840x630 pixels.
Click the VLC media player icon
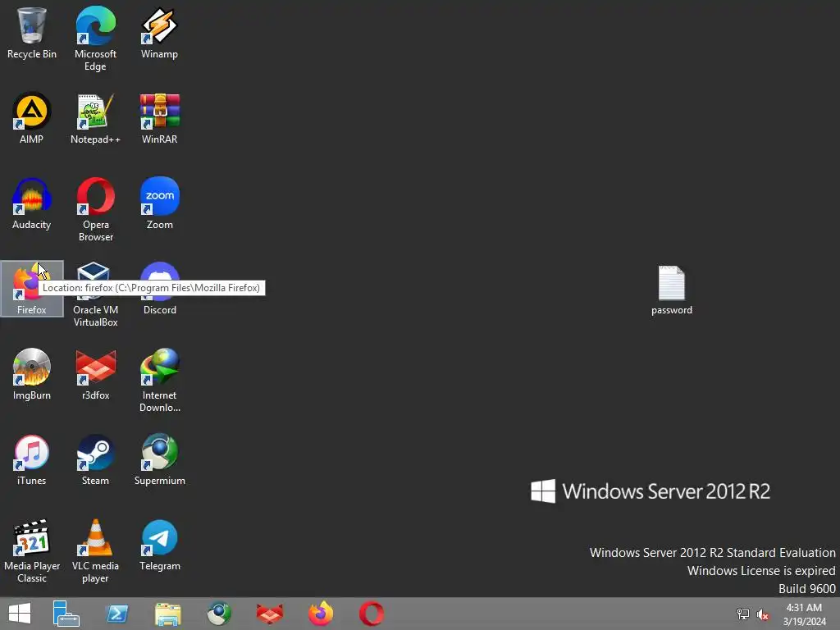(x=95, y=551)
